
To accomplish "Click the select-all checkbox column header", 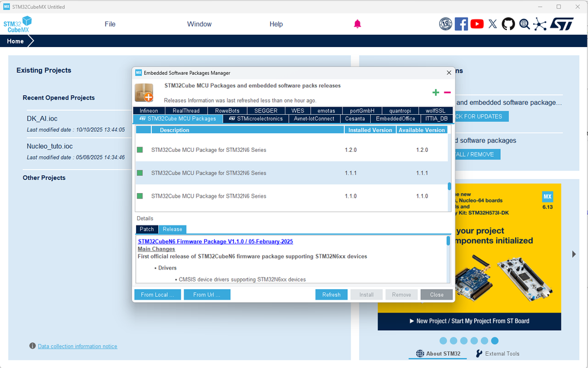I will [x=143, y=130].
